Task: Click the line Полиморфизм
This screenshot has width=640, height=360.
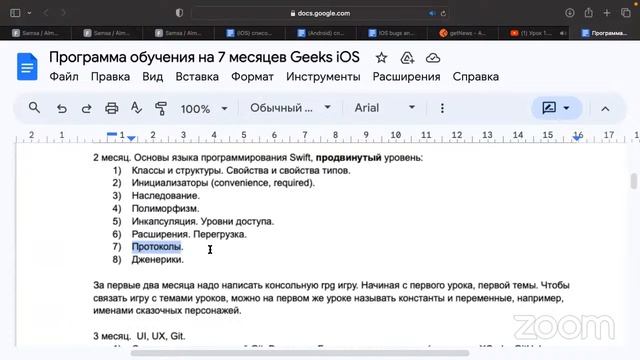Action: click(165, 209)
